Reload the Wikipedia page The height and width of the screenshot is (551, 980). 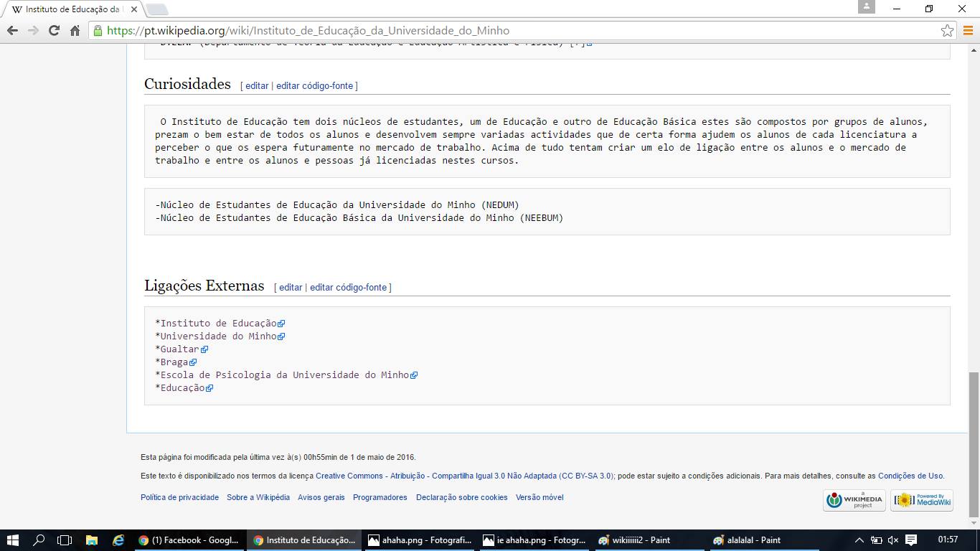[54, 30]
